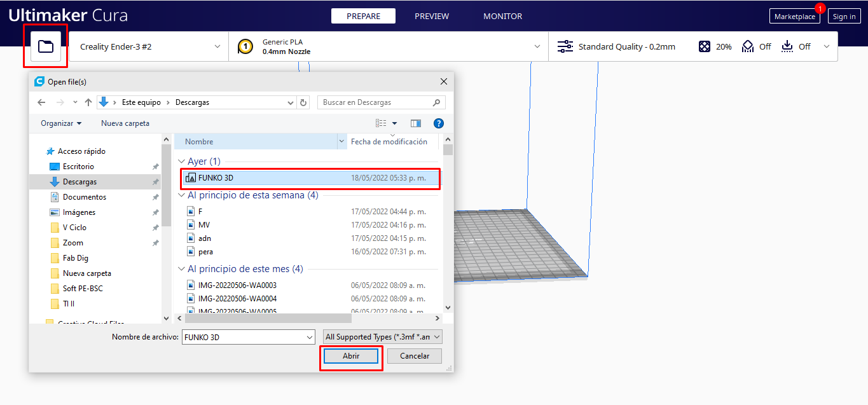Click the Generic PLA extruder 1 icon
Image resolution: width=868 pixels, height=405 pixels.
pos(245,46)
